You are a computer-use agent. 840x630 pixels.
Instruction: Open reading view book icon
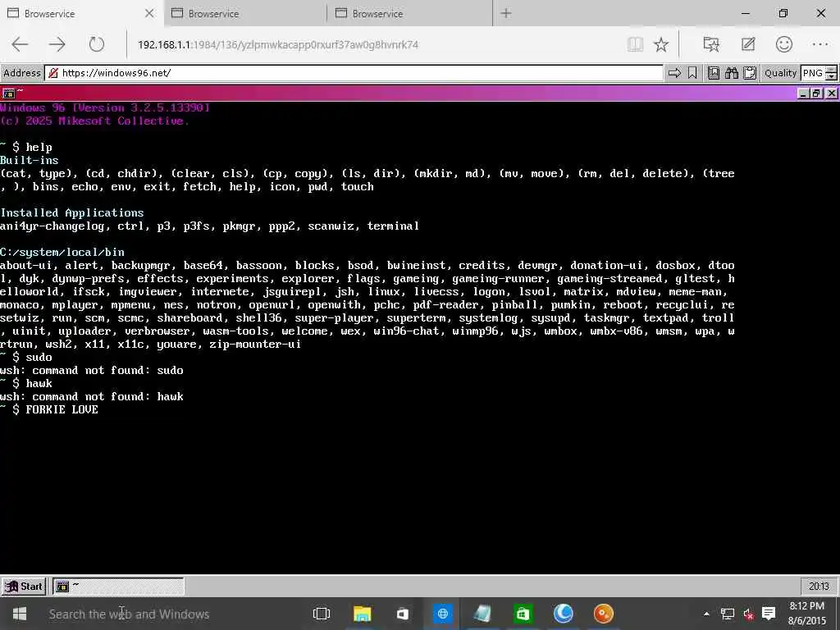pos(636,44)
